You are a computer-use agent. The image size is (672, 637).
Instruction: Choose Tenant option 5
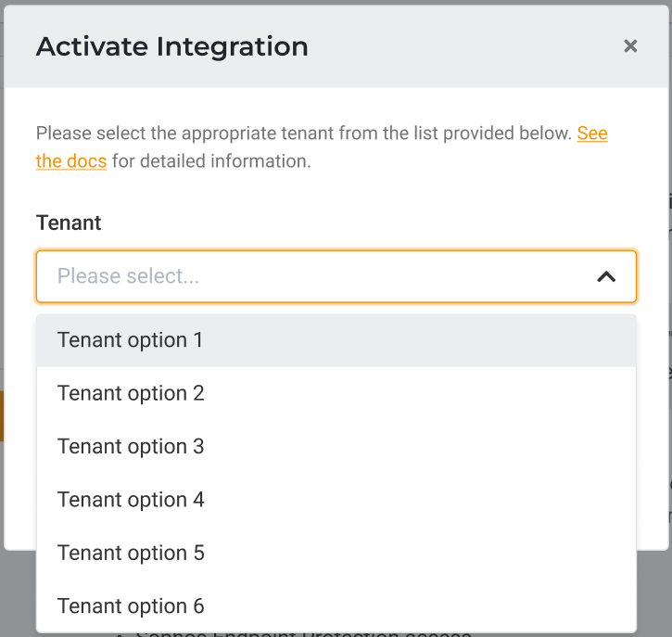(131, 553)
